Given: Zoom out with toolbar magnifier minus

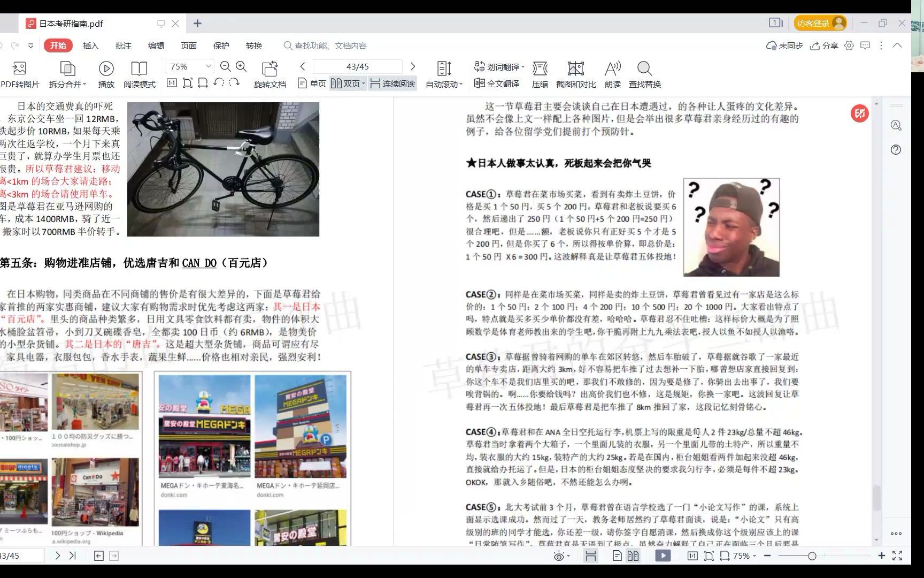Looking at the screenshot, I should (225, 66).
